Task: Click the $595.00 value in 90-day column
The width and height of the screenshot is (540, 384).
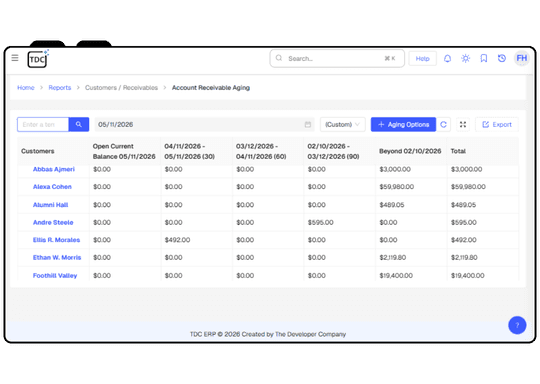Action: [x=321, y=222]
